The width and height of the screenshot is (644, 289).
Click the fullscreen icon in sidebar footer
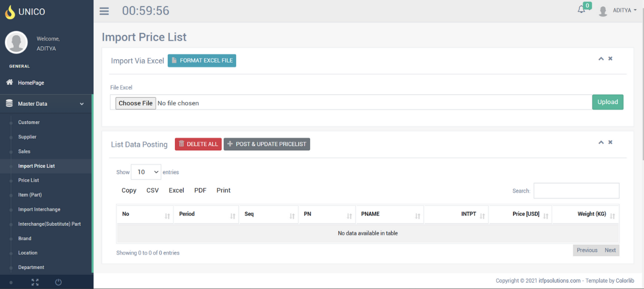[x=35, y=282]
